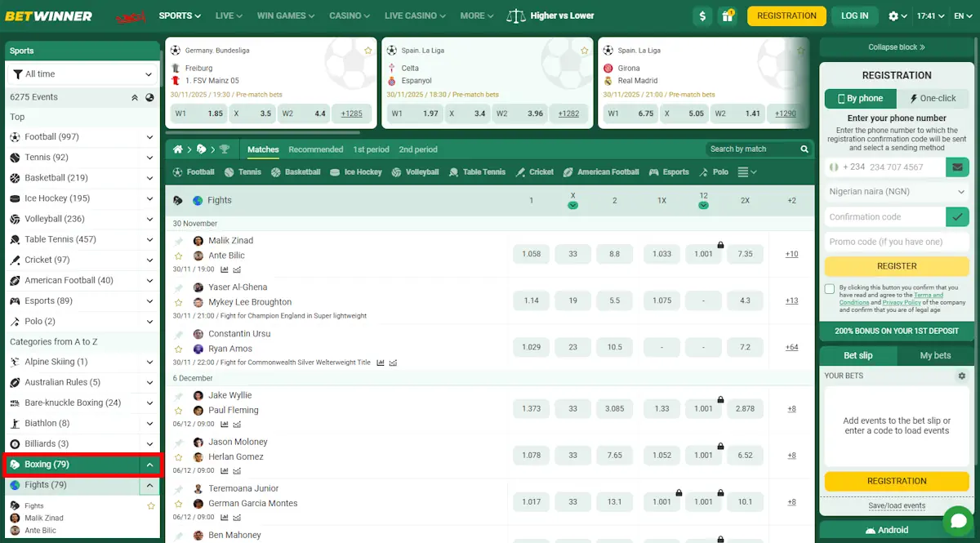Click the promo code input field
This screenshot has height=543, width=980.
click(x=896, y=241)
